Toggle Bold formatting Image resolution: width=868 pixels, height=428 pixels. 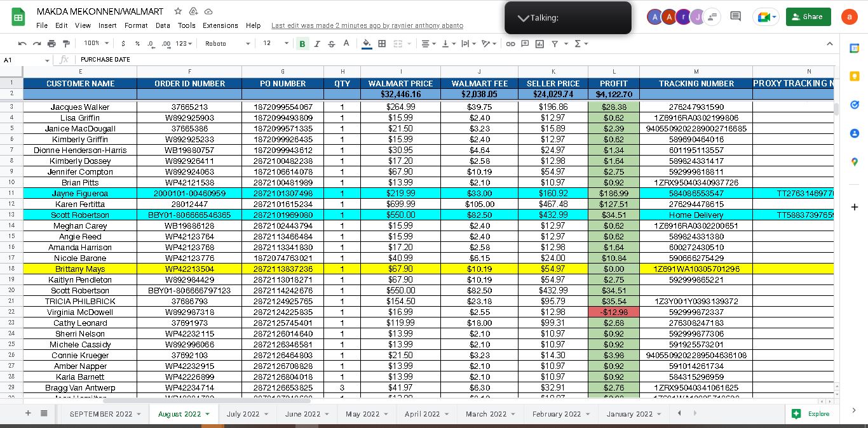tap(302, 44)
